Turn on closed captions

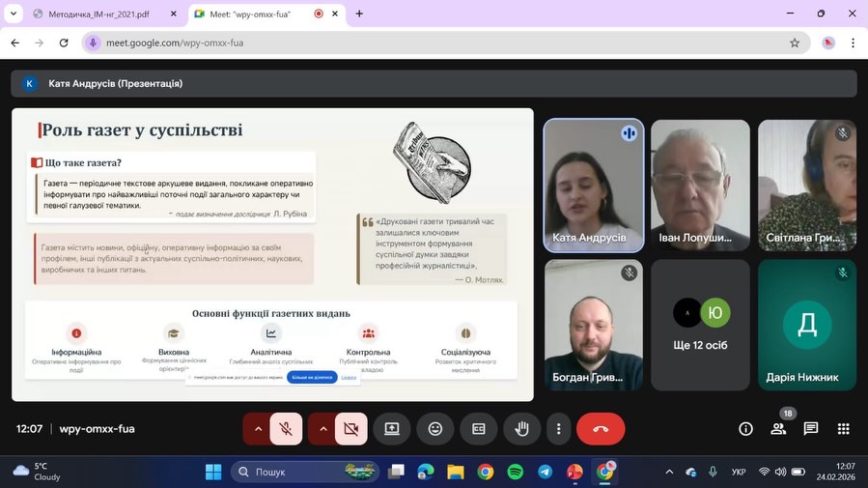[479, 429]
